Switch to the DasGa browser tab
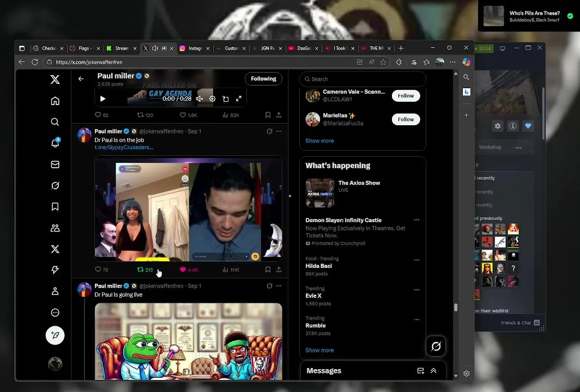The height and width of the screenshot is (392, 580). 304,48
